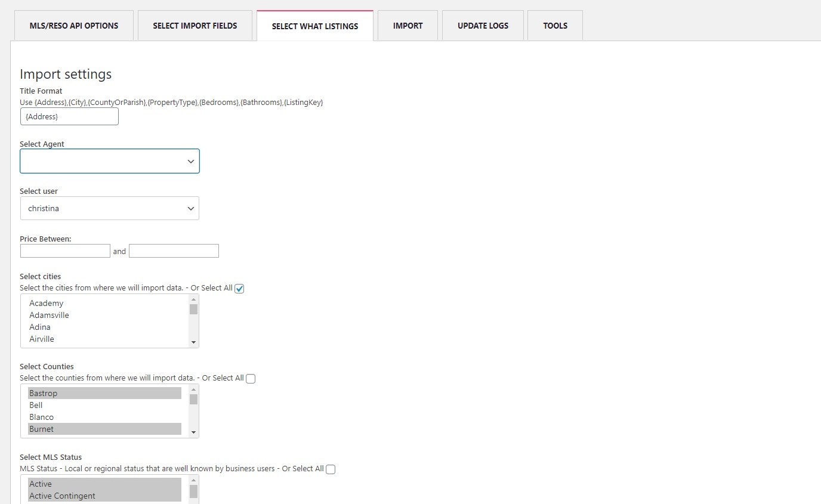The width and height of the screenshot is (821, 504).
Task: Open the MLS/RESO API Options tab
Action: 74,26
